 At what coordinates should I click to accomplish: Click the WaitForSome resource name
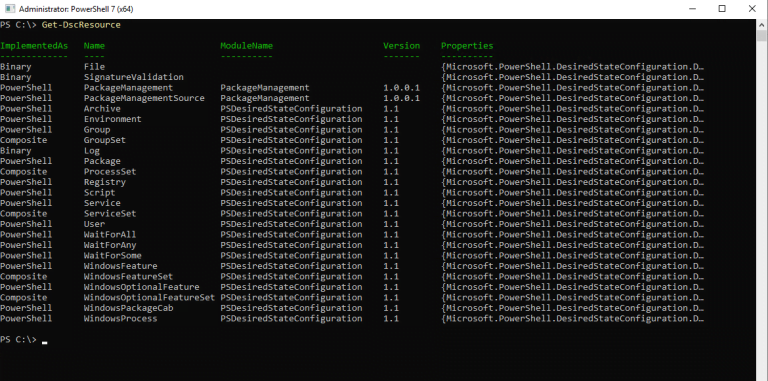click(x=113, y=256)
